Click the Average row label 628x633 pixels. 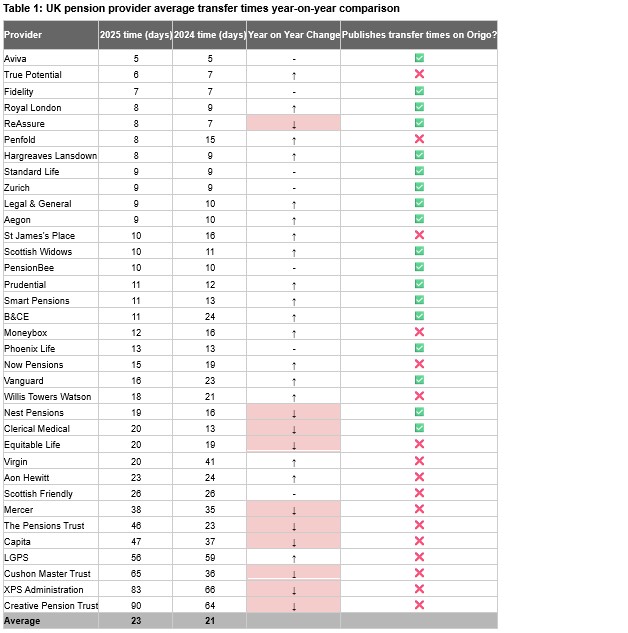click(x=23, y=621)
